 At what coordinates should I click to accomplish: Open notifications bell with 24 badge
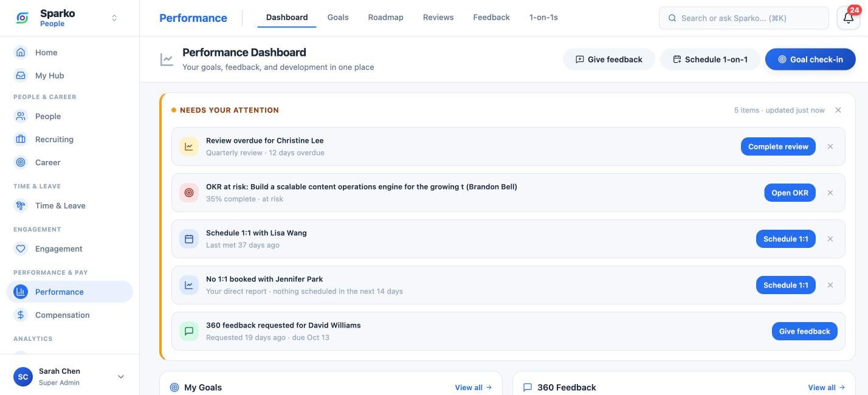849,18
